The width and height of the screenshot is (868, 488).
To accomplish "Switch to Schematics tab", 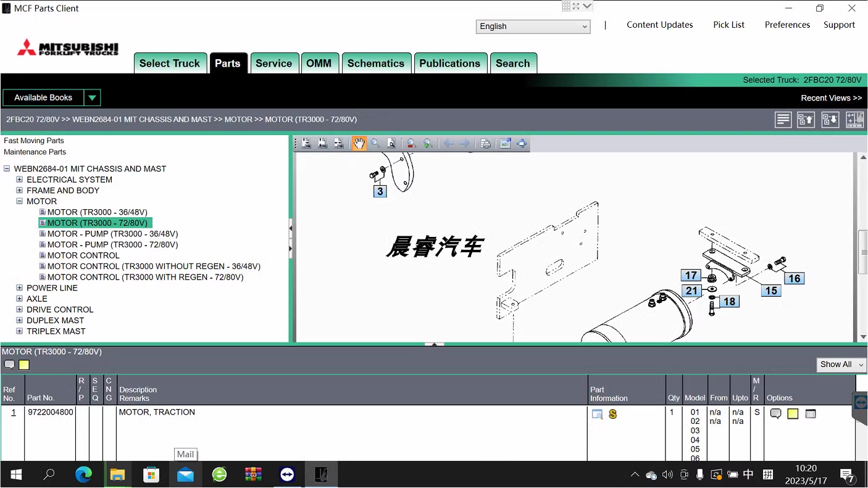I will pos(376,63).
